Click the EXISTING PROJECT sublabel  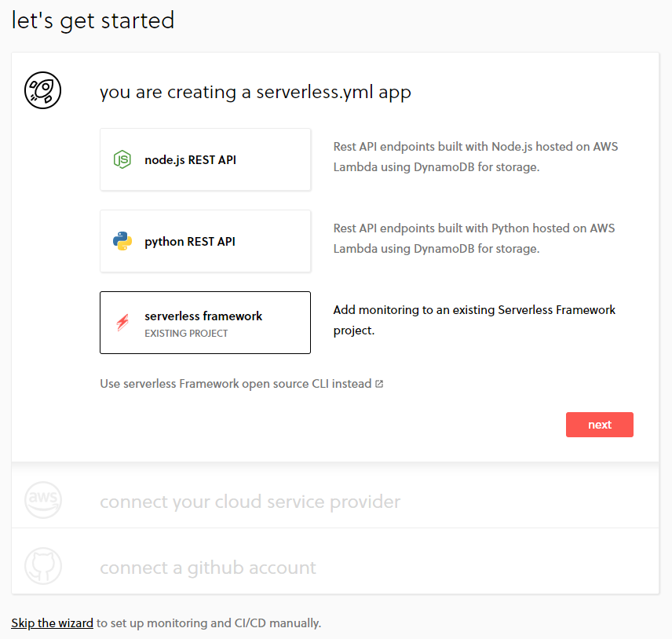pos(186,334)
